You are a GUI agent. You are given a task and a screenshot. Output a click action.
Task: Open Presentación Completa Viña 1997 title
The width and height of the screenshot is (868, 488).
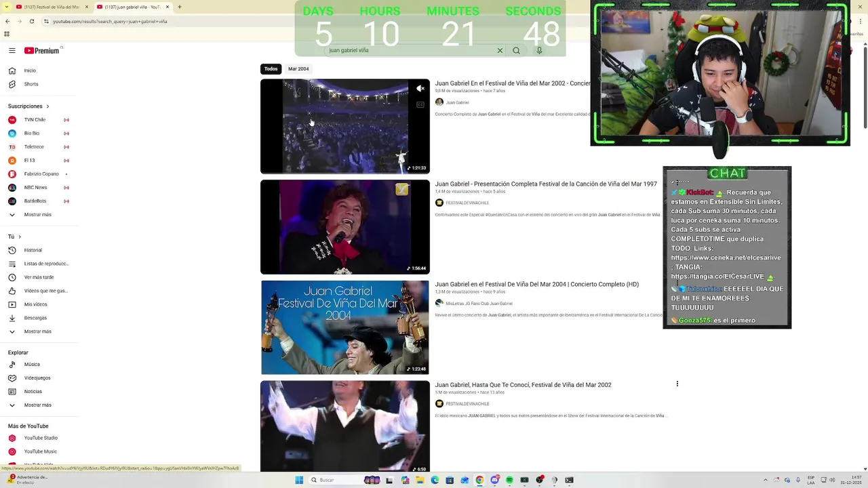click(546, 184)
